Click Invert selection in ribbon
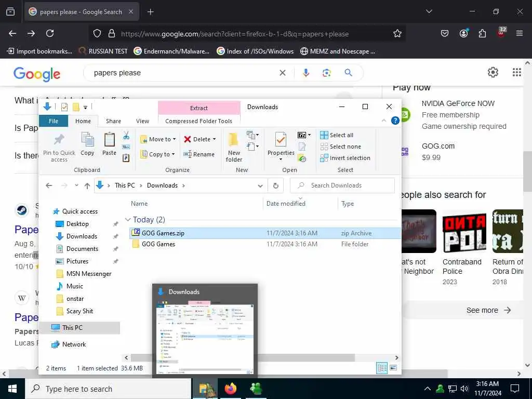532x399 pixels. coord(345,158)
